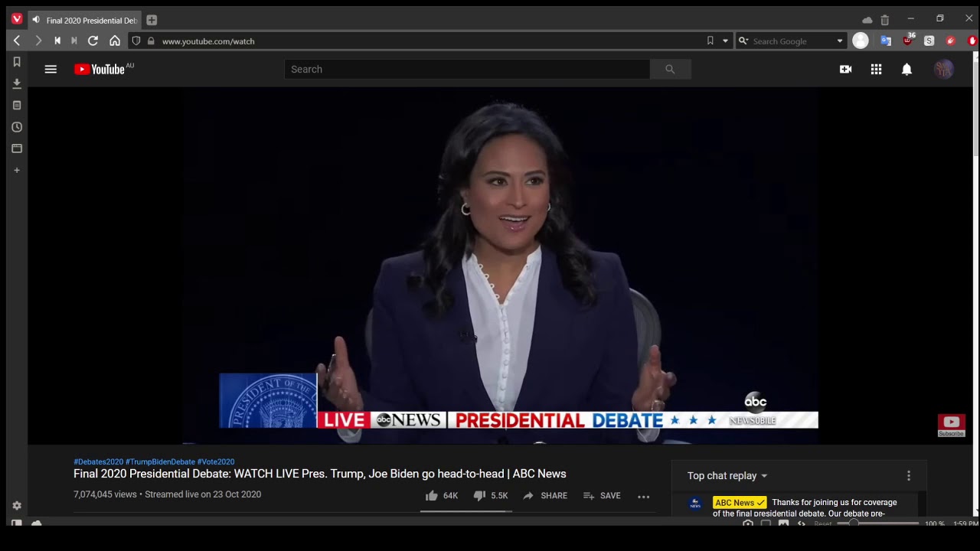Image resolution: width=980 pixels, height=551 pixels.
Task: Open the search engine selector magnifier
Action: tap(743, 41)
